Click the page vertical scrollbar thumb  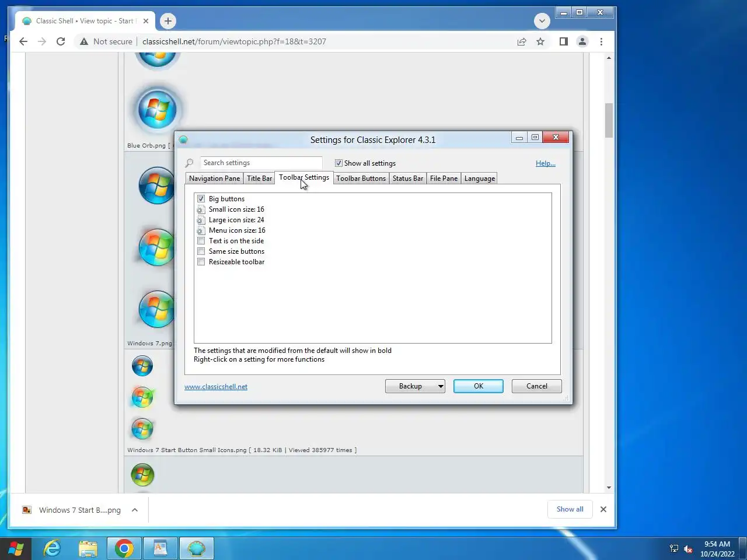click(x=609, y=120)
